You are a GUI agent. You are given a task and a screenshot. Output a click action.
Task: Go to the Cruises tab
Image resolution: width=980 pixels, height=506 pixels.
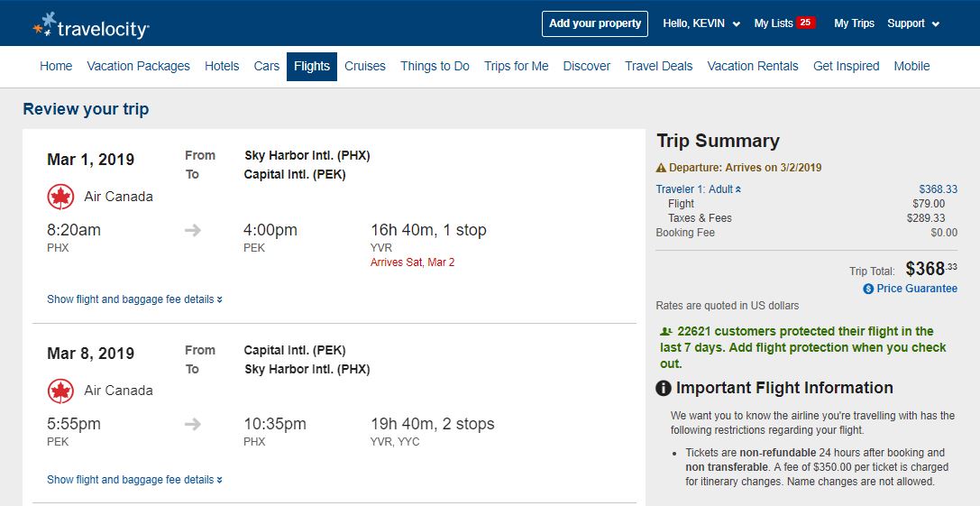[364, 66]
